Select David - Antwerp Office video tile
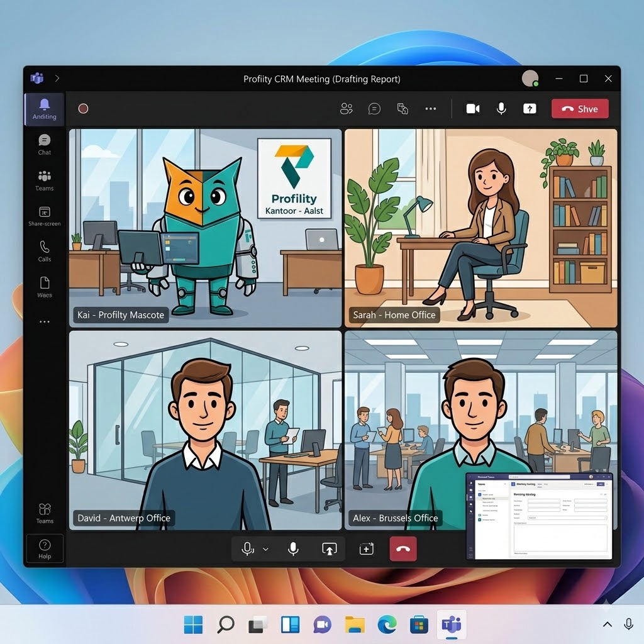Screen dimensions: 644x644 tap(206, 430)
